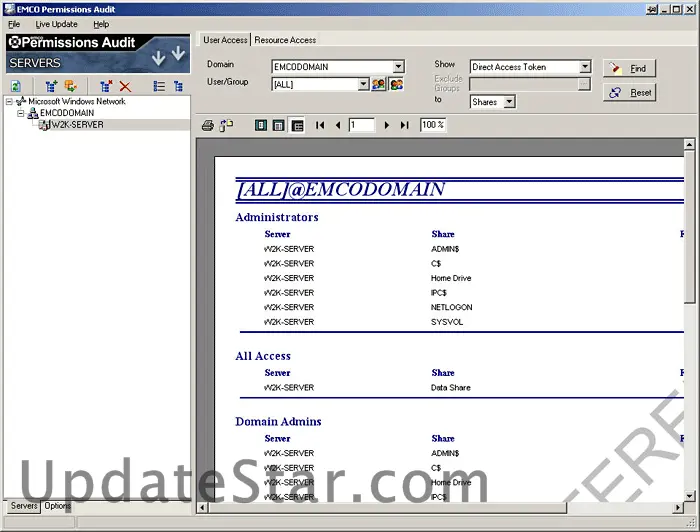Click the refresh icon in servers toolbar
The height and width of the screenshot is (532, 700).
point(16,86)
